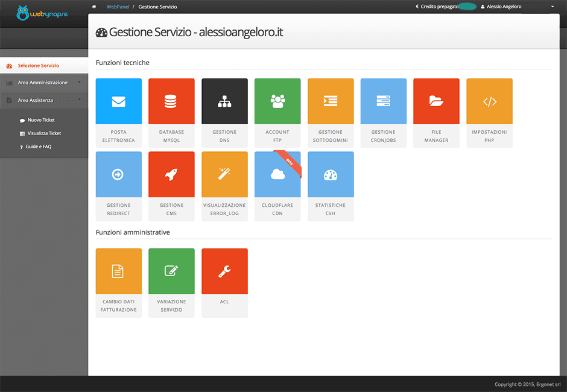
Task: Open the Account FTP users tile
Action: (277, 101)
